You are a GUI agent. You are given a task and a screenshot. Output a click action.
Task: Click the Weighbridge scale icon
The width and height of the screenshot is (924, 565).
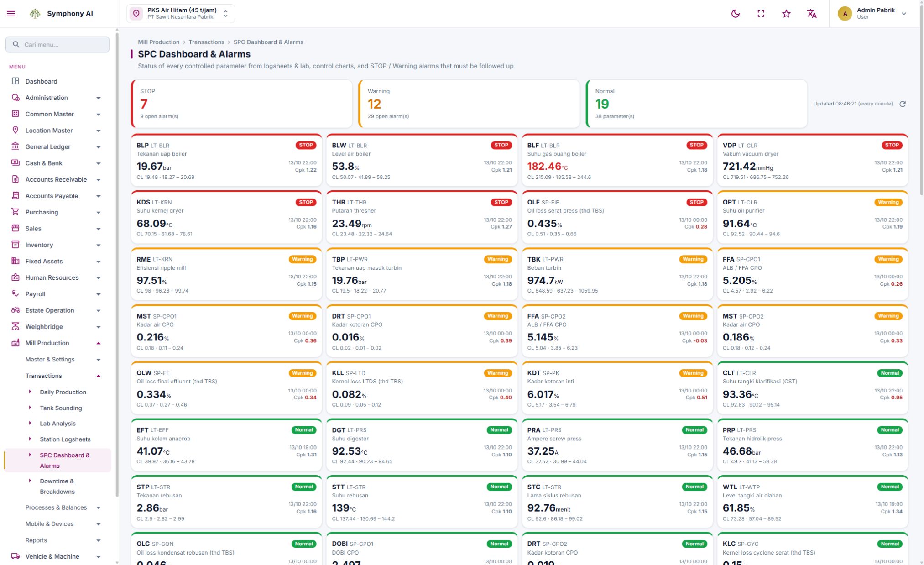16,326
